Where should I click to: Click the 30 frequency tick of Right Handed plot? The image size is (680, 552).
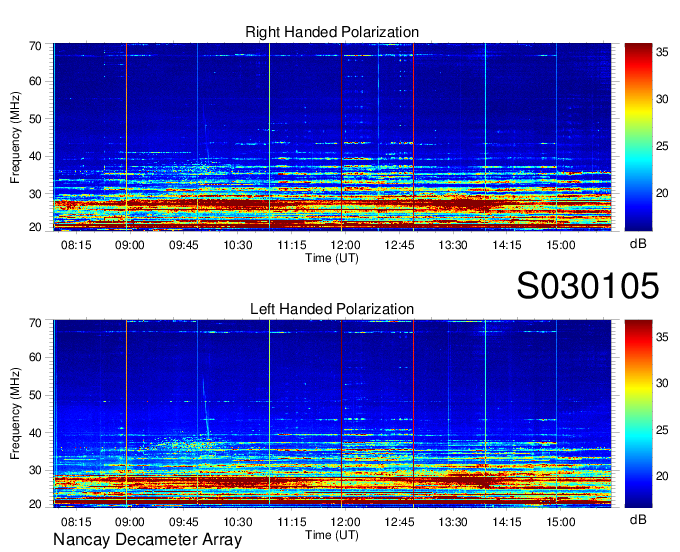click(x=35, y=194)
